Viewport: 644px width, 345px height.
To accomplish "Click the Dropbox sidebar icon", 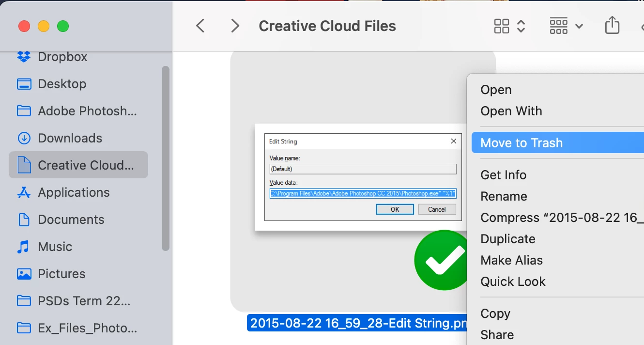I will point(24,57).
